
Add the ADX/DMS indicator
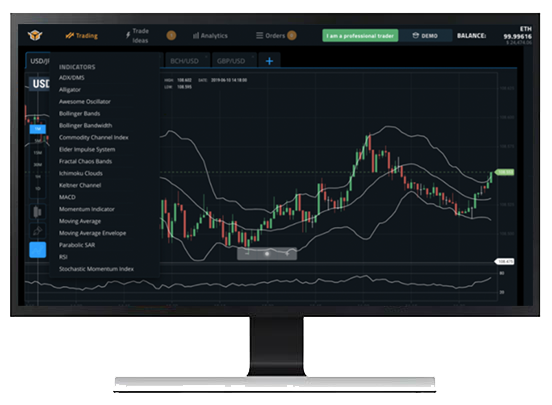coord(72,77)
